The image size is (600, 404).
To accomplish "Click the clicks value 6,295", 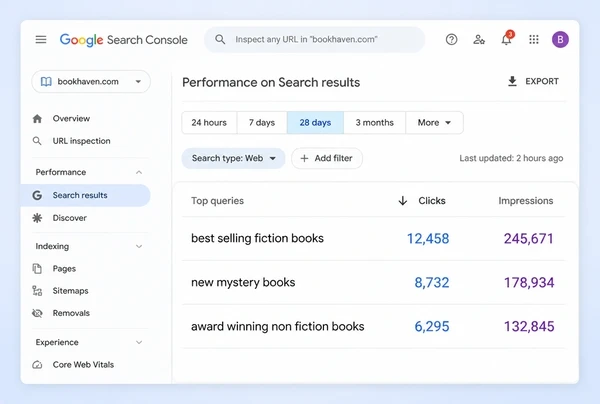I will [432, 326].
